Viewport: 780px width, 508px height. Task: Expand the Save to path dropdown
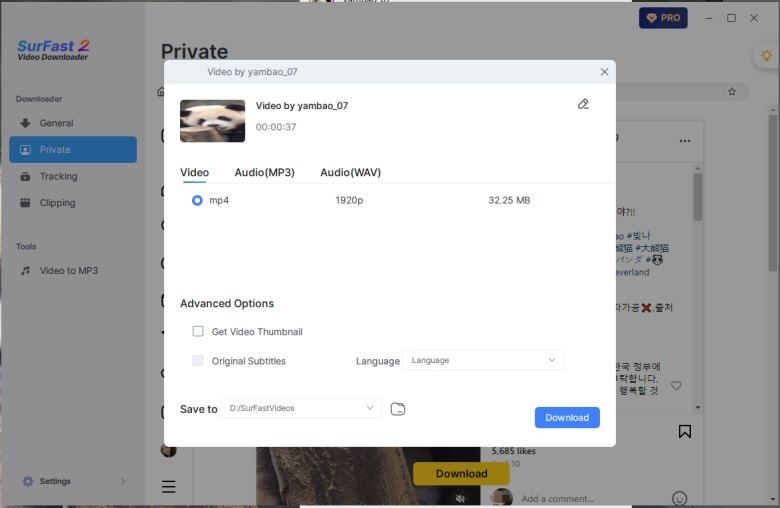(x=301, y=408)
